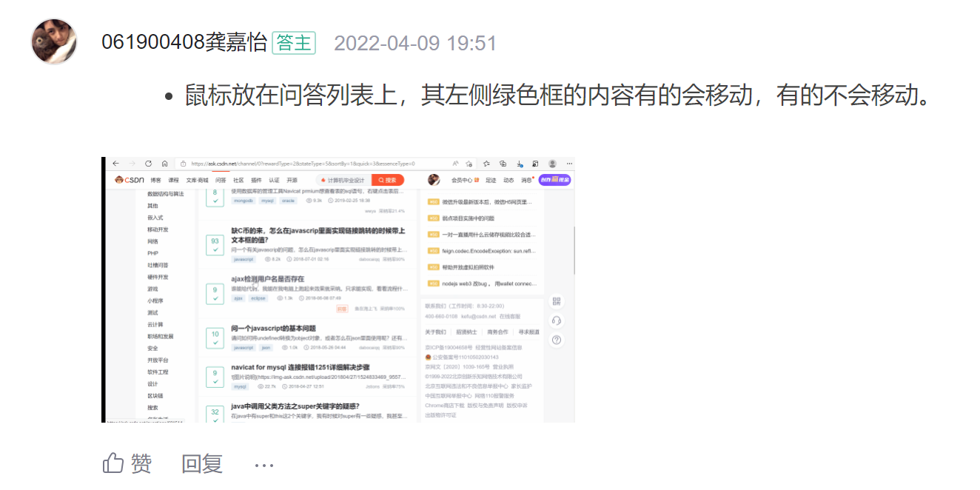This screenshot has width=980, height=490.
Task: Open the embedded CSDN screenshot image
Action: [338, 289]
